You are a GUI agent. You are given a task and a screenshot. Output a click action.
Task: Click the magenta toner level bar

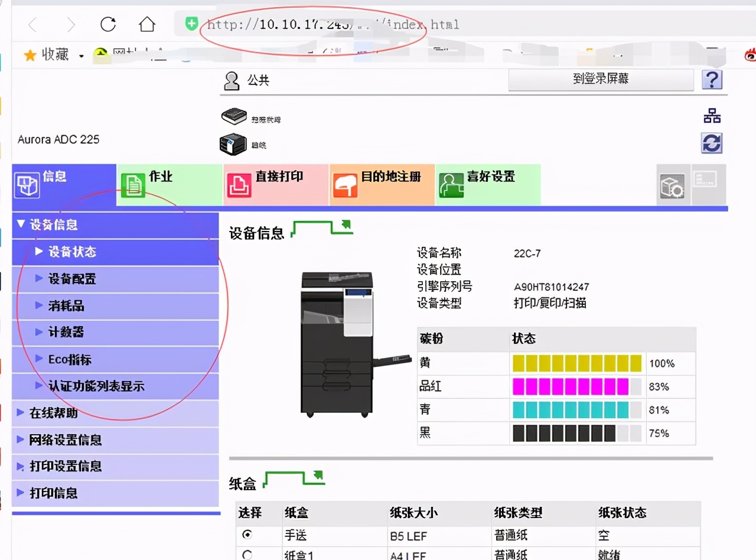click(x=573, y=386)
